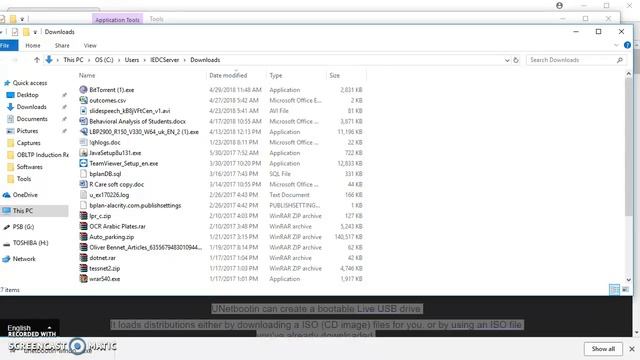Select Auto_parking.zip file name
The width and height of the screenshot is (640, 360).
point(111,237)
